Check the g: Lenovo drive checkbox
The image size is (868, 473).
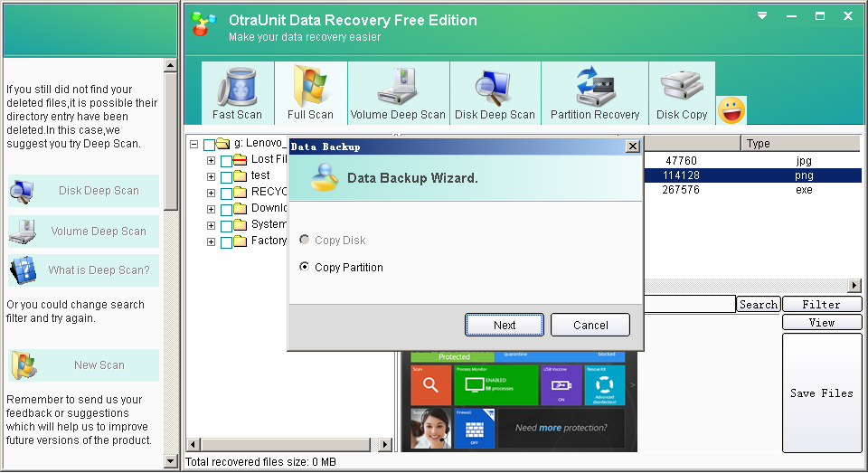click(x=209, y=145)
